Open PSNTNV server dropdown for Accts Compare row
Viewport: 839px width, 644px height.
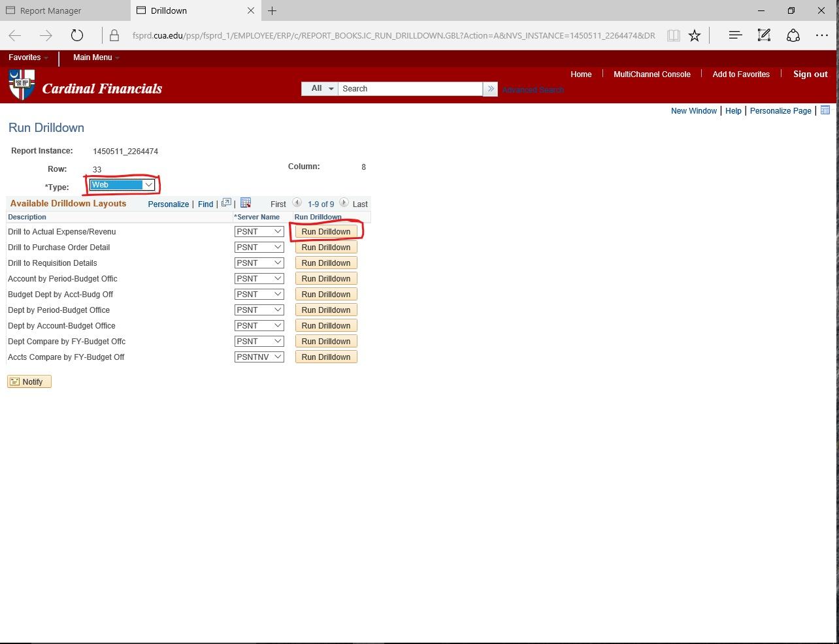(259, 357)
